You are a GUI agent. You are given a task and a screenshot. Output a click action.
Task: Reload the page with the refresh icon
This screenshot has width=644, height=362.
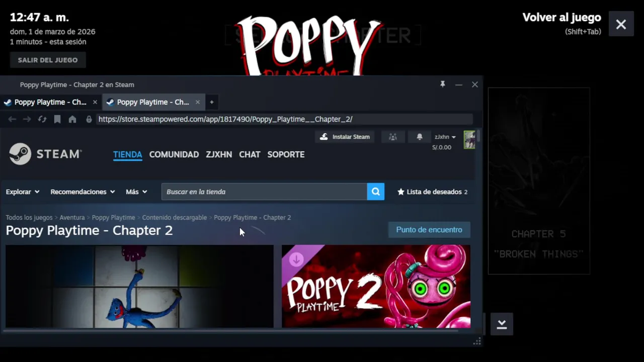pos(42,119)
